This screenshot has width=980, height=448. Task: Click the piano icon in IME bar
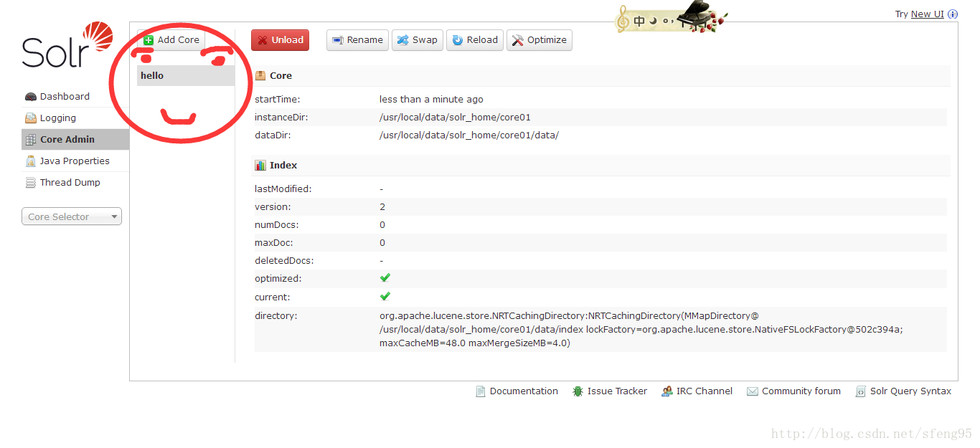[x=696, y=16]
